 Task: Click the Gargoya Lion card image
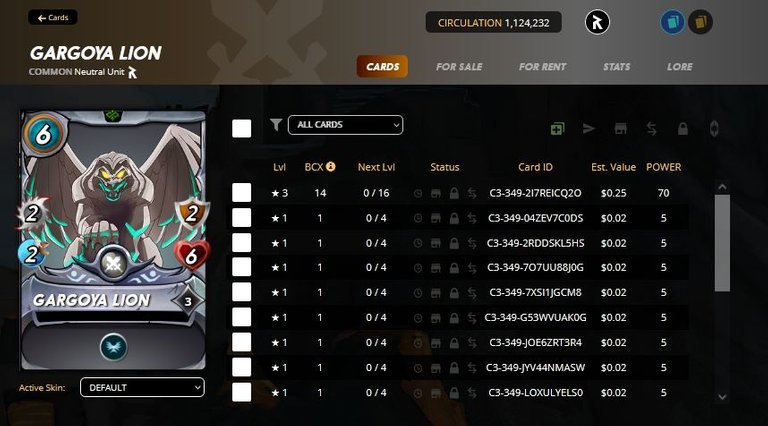click(x=113, y=240)
